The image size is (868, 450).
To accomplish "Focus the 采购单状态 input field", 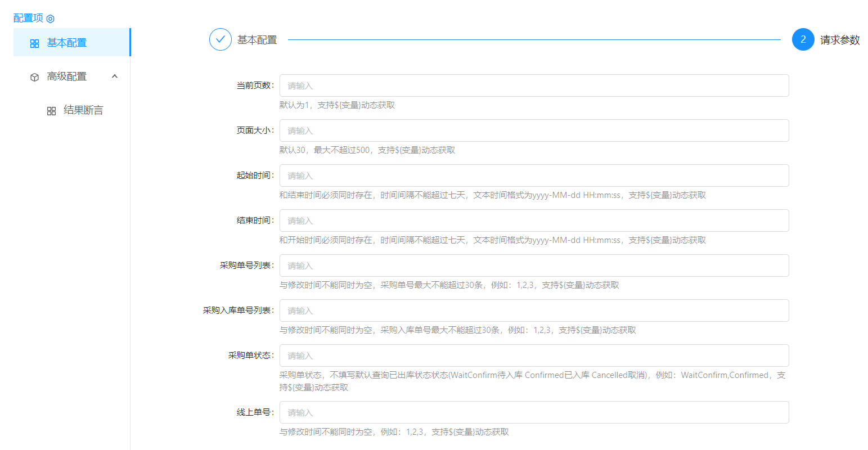I will pyautogui.click(x=534, y=355).
